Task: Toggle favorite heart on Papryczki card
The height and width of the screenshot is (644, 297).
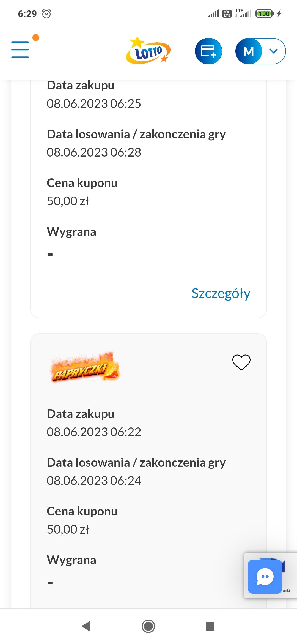Action: click(241, 362)
